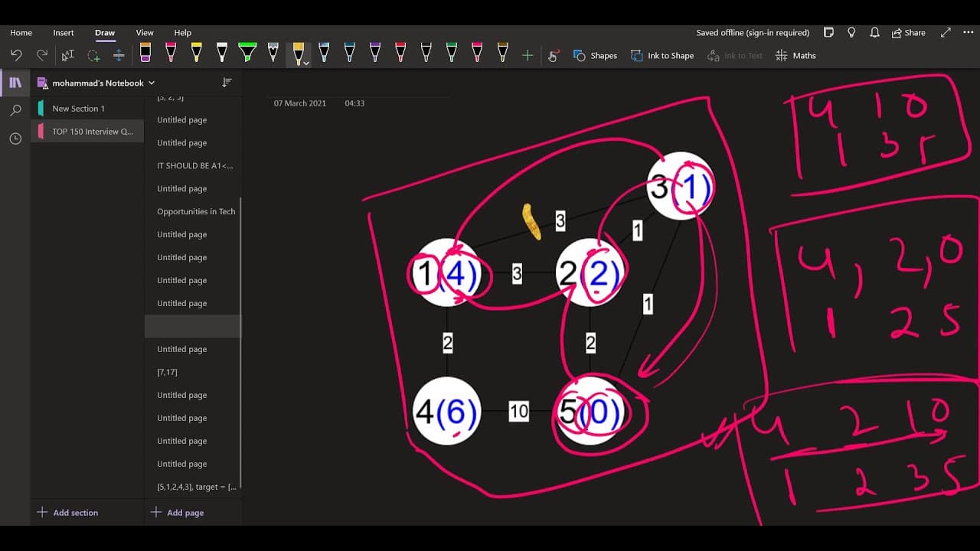Open New Section 1
980x551 pixels.
(x=87, y=109)
